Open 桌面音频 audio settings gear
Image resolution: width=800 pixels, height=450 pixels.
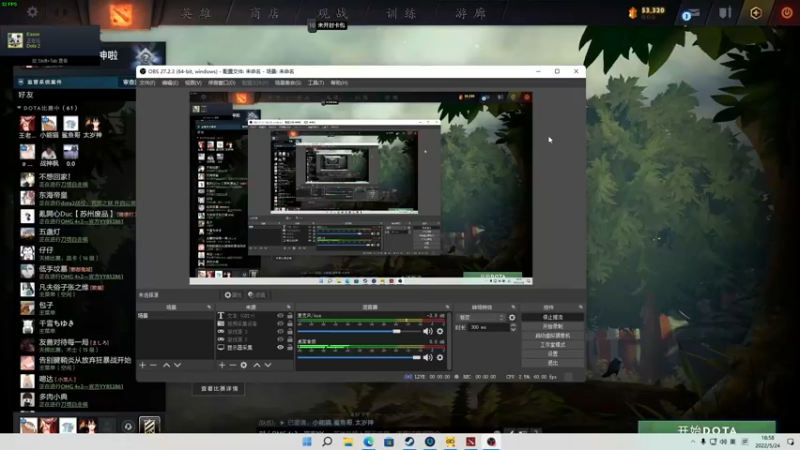[440, 358]
